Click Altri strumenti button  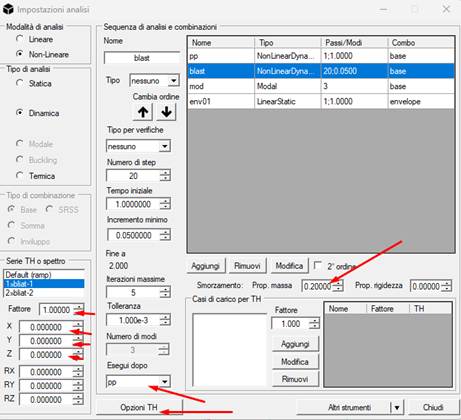coord(343,407)
